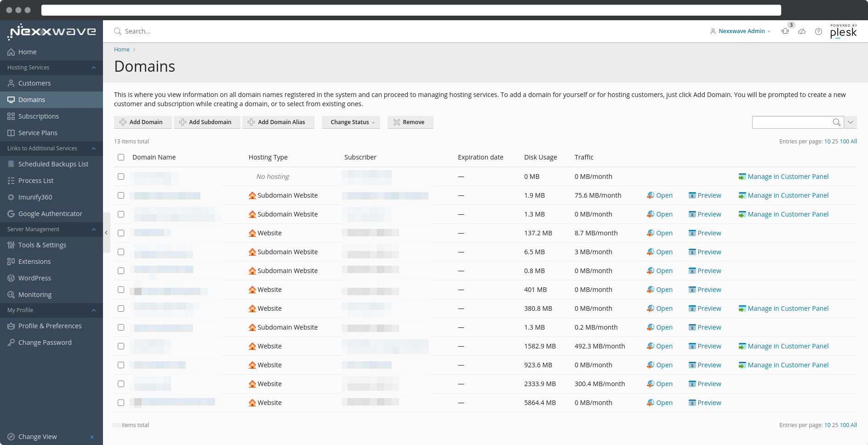Image resolution: width=868 pixels, height=445 pixels.
Task: Click the Add Subdomain button
Action: coord(207,122)
